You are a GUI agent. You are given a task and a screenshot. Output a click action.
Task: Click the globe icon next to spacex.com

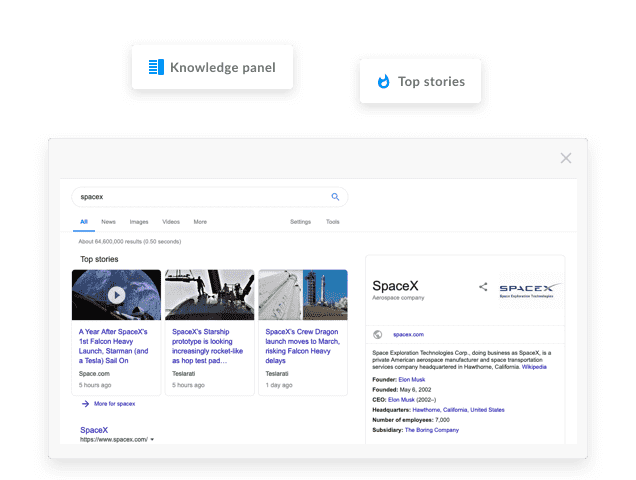click(378, 334)
